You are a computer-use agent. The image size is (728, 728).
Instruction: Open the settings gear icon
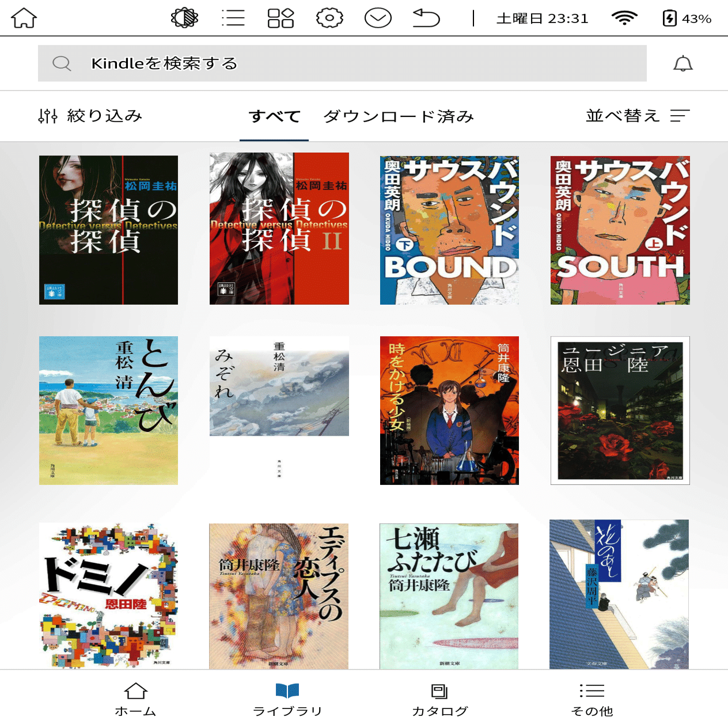click(x=329, y=18)
